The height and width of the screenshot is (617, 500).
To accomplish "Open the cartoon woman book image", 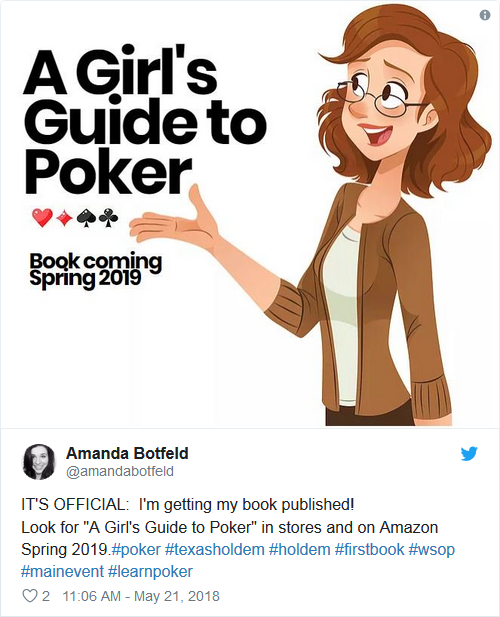I will (250, 214).
